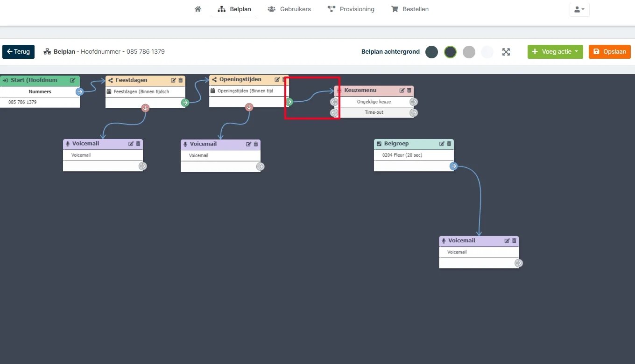Click the Opslaan button

(x=610, y=52)
